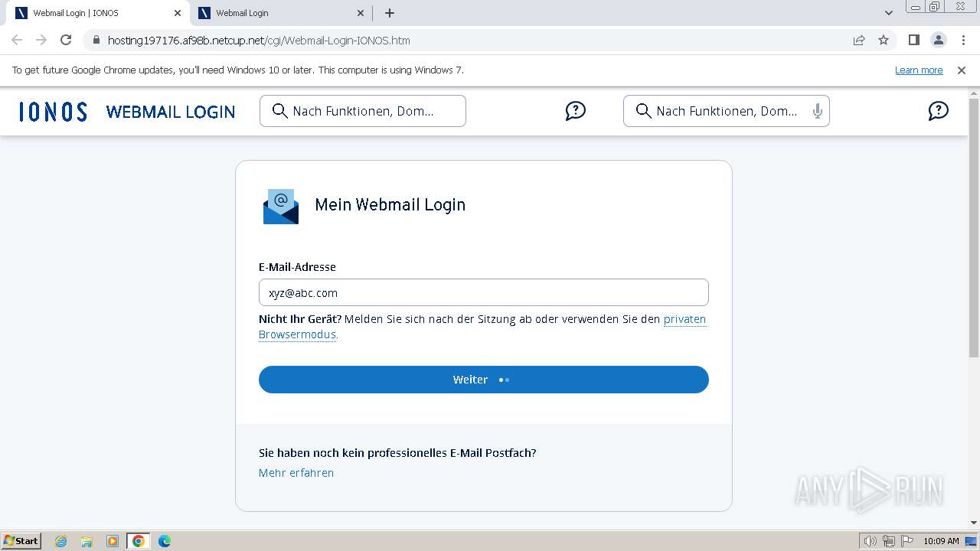Open Windows Media Player from the taskbar

[113, 541]
